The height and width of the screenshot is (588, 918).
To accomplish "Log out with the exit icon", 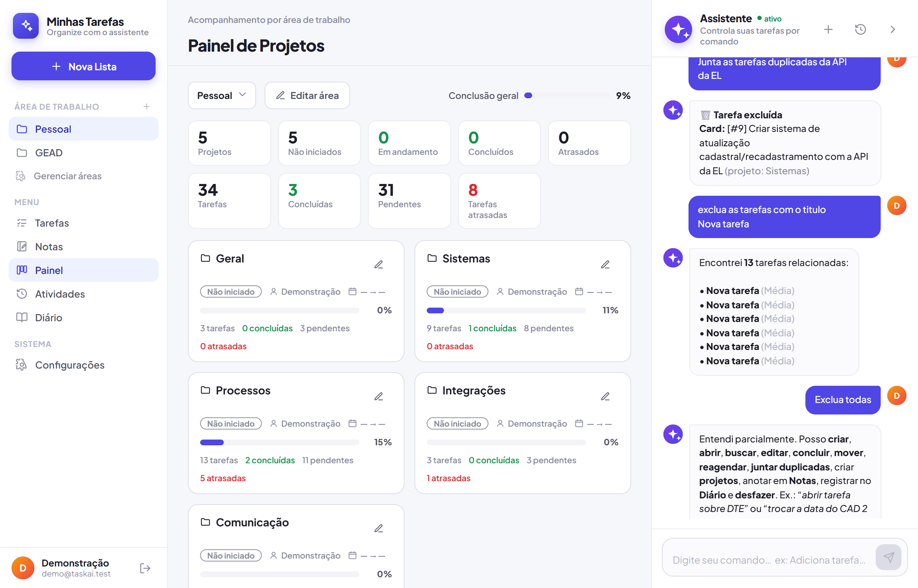I will click(x=145, y=568).
